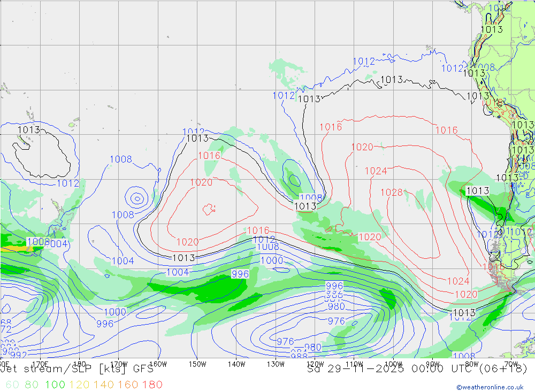Click the 140W longitude axis label
The image size is (535, 392).
coord(236,364)
